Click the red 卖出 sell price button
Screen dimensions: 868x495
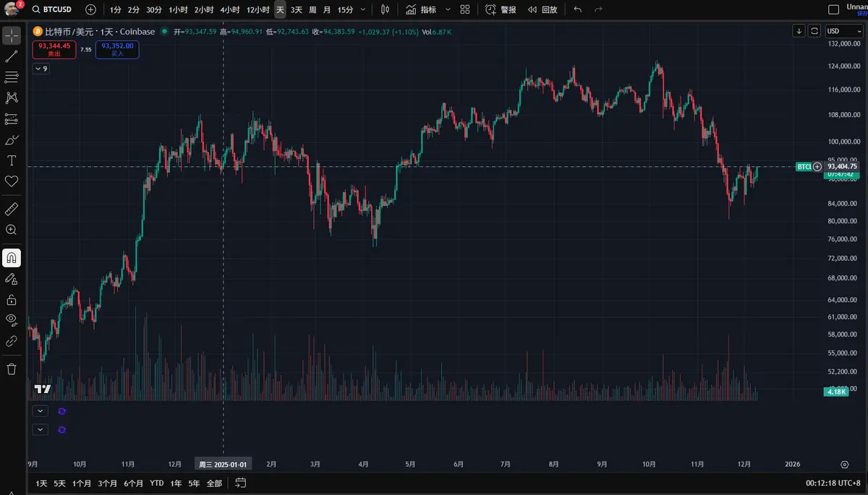tap(54, 49)
